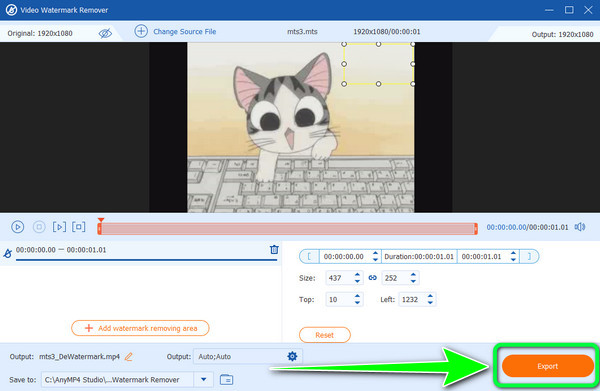Click the timeline progress bar
Viewport: 600px width, 391px height.
tap(287, 229)
